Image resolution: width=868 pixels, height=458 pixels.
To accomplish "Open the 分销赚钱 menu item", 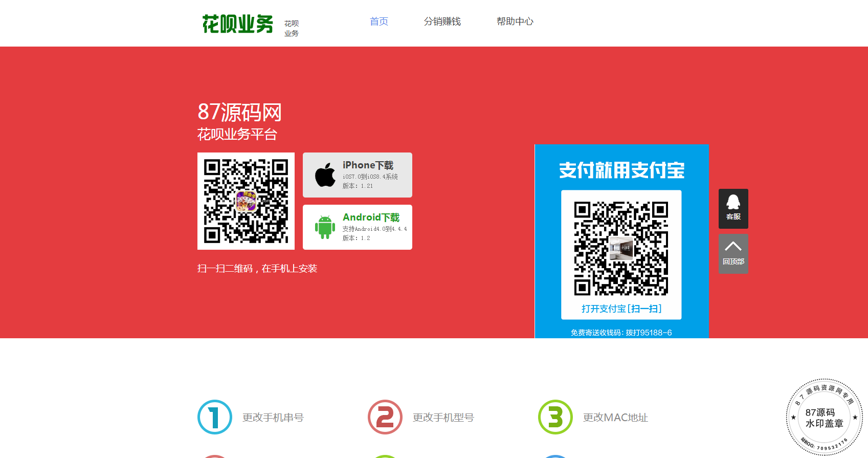I will pos(442,21).
